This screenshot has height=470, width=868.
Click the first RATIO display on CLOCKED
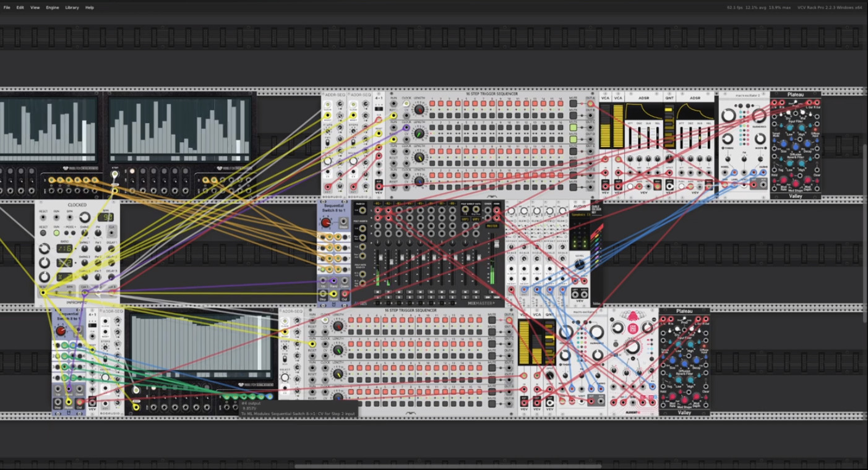tap(64, 249)
